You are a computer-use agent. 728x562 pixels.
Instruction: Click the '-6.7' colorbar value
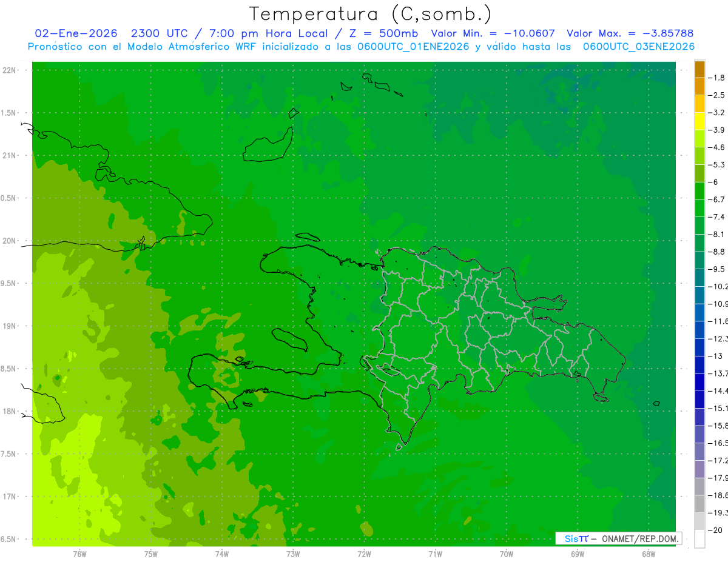tap(717, 199)
